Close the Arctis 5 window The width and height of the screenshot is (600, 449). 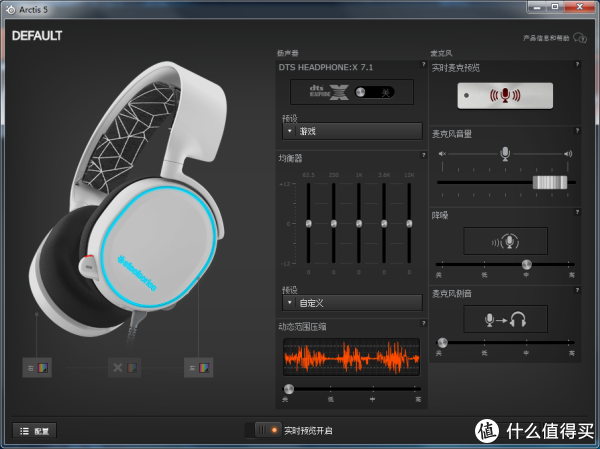click(579, 7)
